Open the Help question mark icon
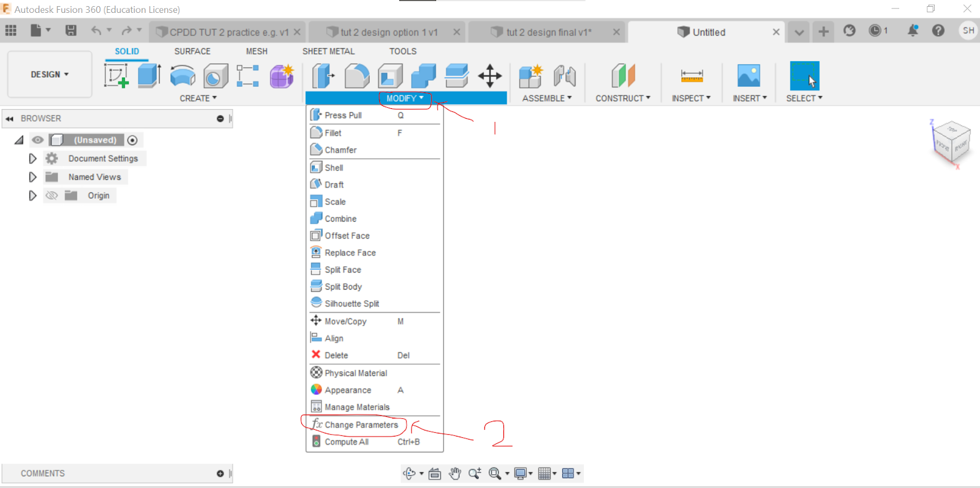This screenshot has width=980, height=488. [x=938, y=31]
